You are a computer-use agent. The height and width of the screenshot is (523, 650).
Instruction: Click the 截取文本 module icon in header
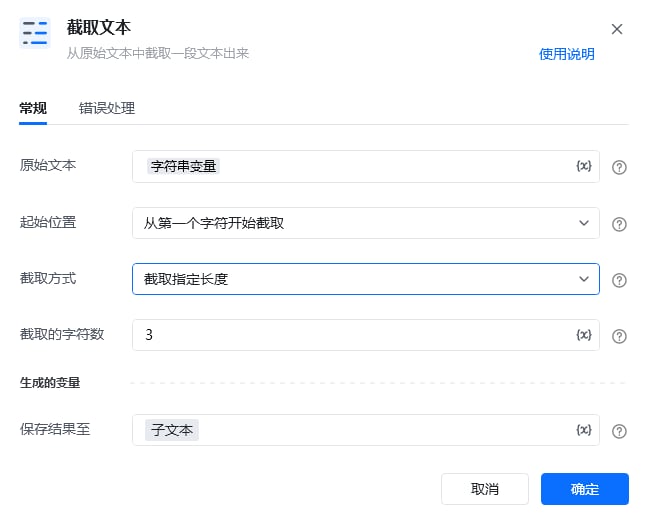35,33
